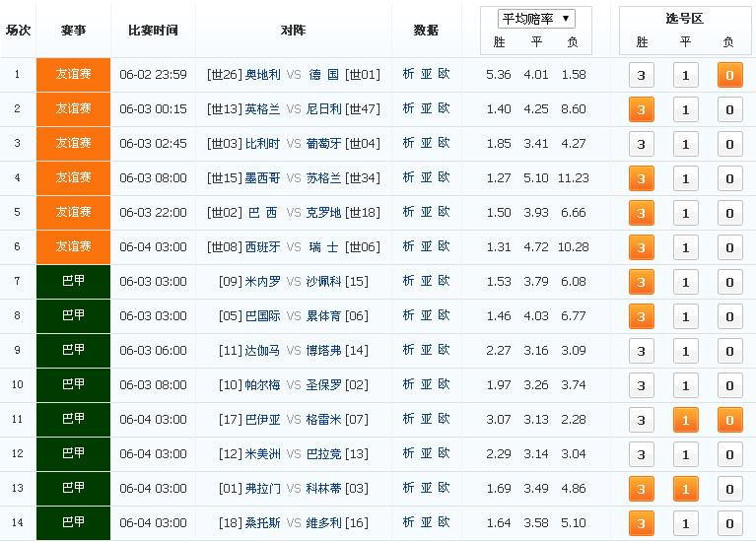Image resolution: width=756 pixels, height=542 pixels.
Task: Click the win odds 5.36 for match 1
Action: [x=498, y=75]
